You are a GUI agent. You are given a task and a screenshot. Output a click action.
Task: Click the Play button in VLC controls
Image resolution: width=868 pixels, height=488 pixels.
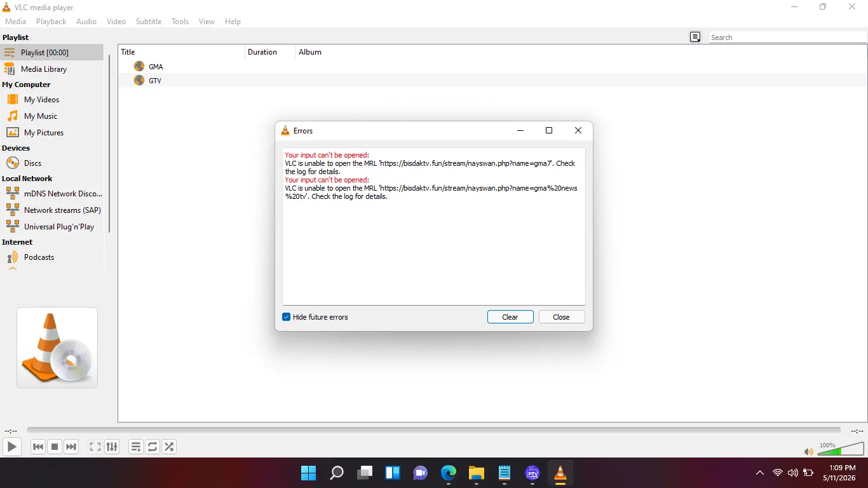tap(12, 447)
